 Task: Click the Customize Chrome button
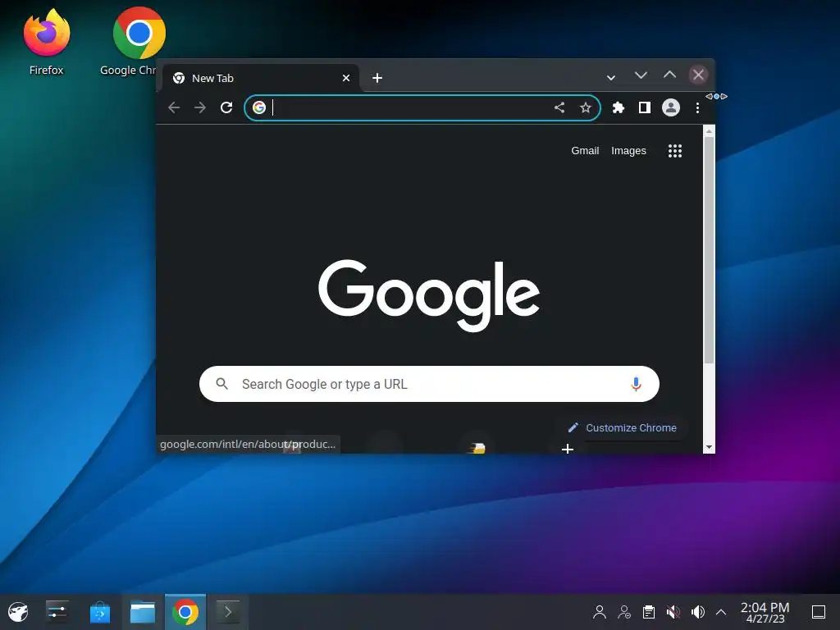(x=623, y=427)
